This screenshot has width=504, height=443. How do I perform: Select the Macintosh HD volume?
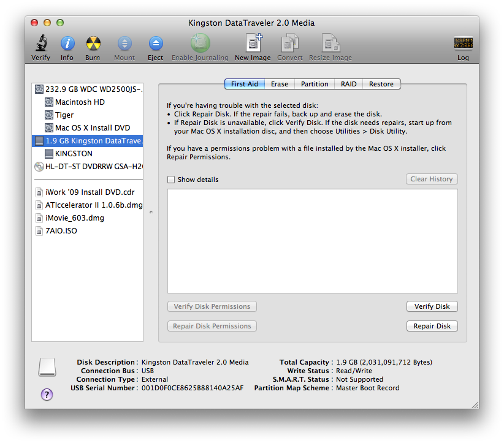tap(88, 102)
